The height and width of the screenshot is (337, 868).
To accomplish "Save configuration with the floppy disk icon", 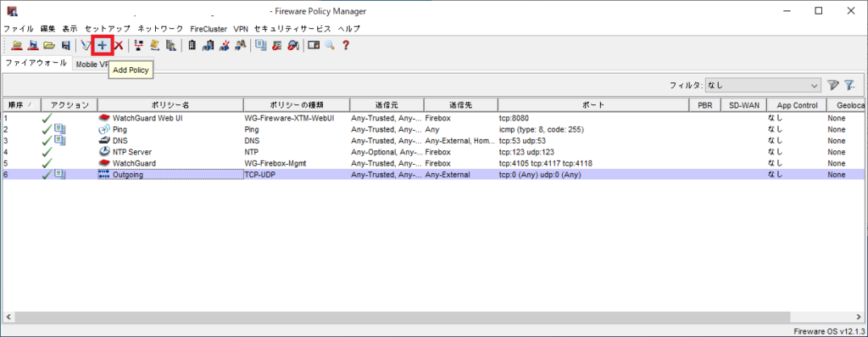I will [65, 46].
